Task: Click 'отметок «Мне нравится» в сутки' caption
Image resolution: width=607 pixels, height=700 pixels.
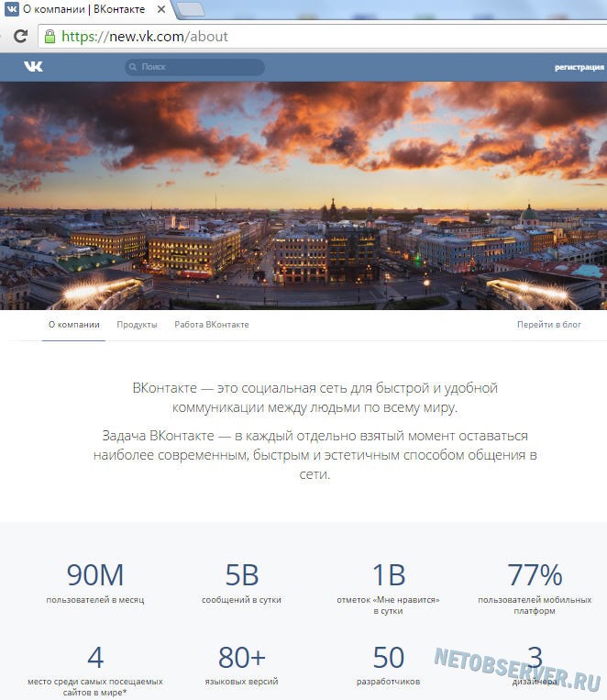Action: pyautogui.click(x=388, y=606)
